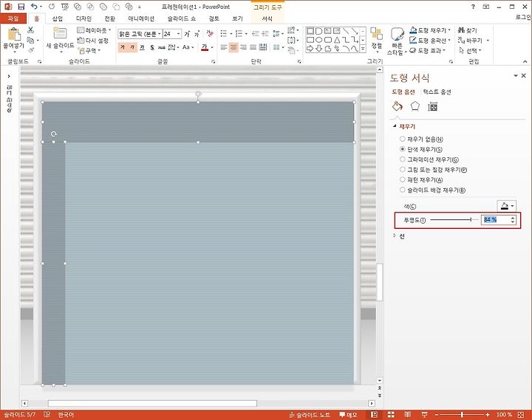Open Help with the question mark
Viewport: 532px width, 420px height.
pos(473,7)
